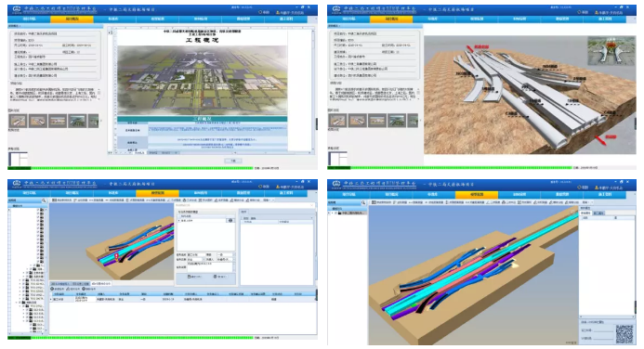Click the eye view button in the dialog list
This screenshot has width=644, height=349.
click(x=230, y=221)
